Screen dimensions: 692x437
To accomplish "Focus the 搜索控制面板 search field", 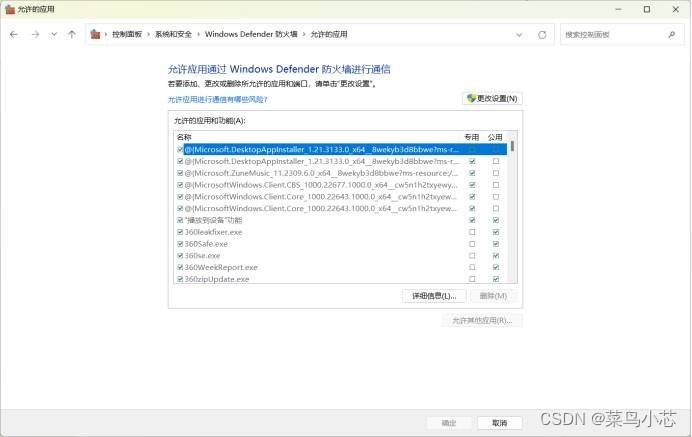I will (x=622, y=34).
